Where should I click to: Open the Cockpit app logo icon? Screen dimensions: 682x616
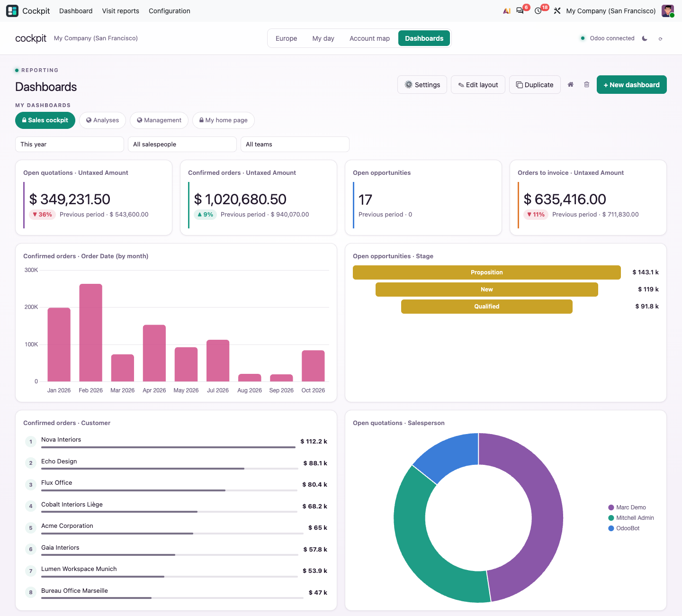(12, 11)
